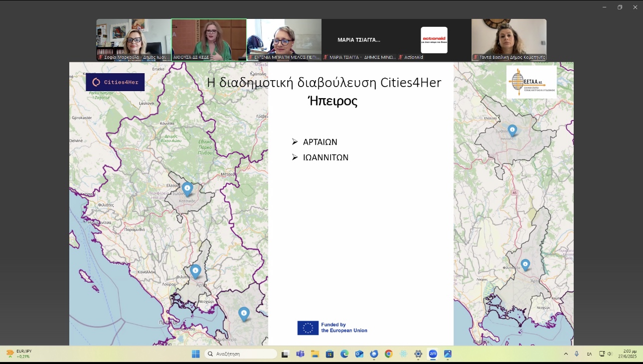Screen dimensions: 643x364
Task: Click the ActionAid participant video tile
Action: 434,40
